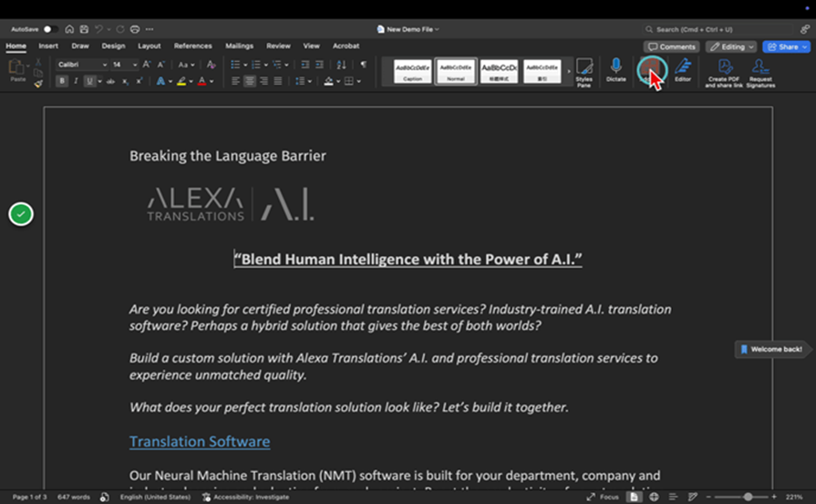816x504 pixels.
Task: Toggle Center alignment
Action: point(250,81)
